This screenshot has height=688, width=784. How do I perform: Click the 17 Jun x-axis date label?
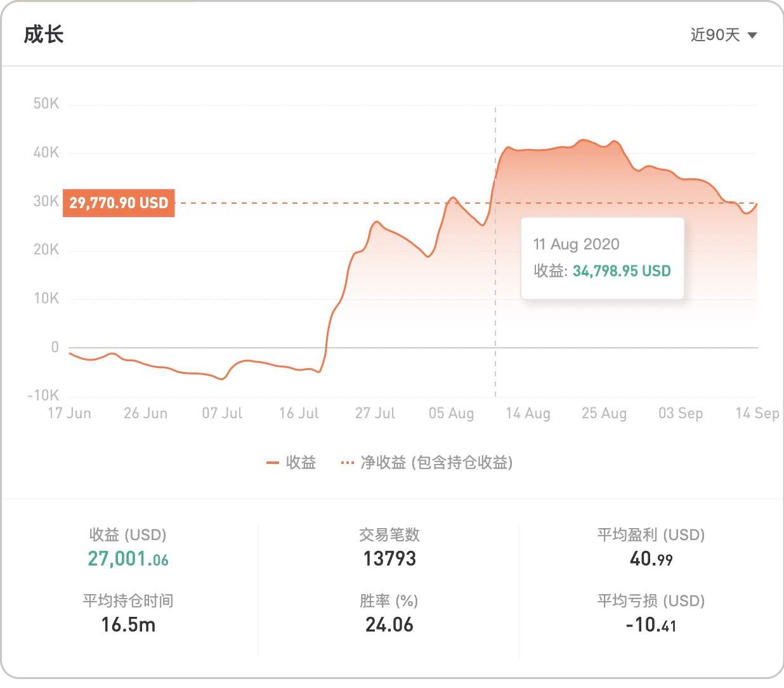click(69, 413)
